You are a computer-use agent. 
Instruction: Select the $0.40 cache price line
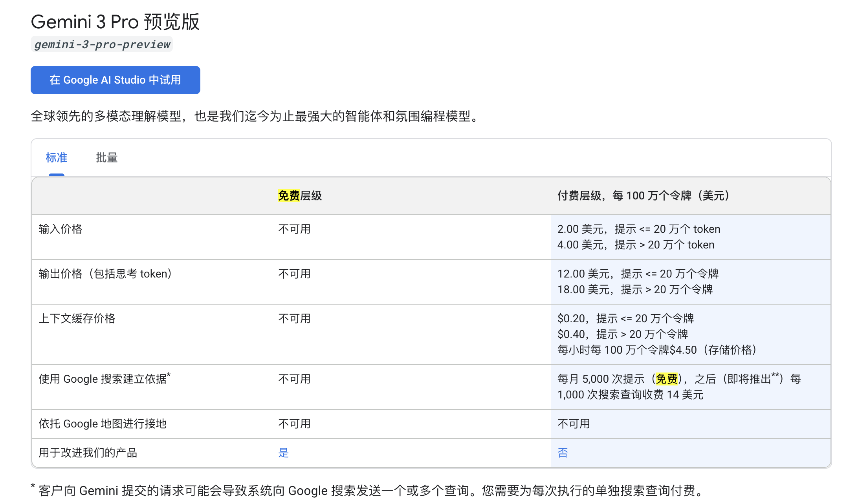pos(623,334)
